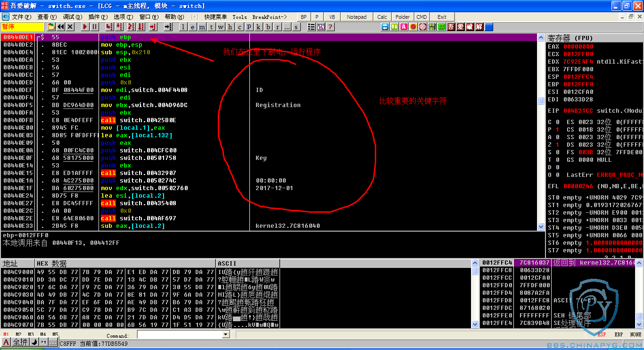Image resolution: width=644 pixels, height=350 pixels.
Task: Click the pink target circles plugin icon
Action: [422, 27]
